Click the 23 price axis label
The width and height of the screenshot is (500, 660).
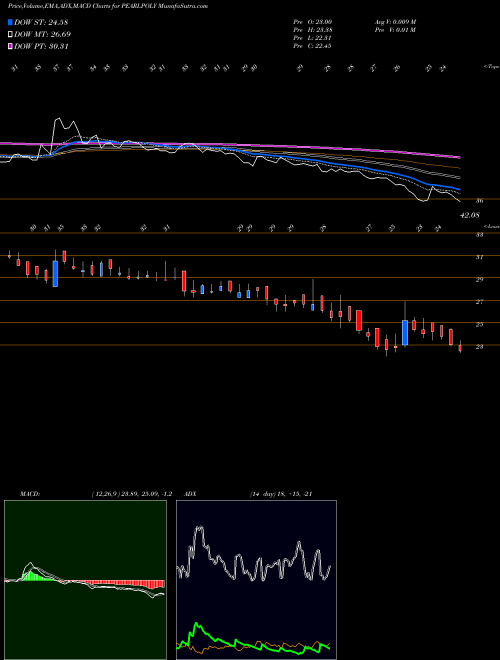pyautogui.click(x=479, y=347)
